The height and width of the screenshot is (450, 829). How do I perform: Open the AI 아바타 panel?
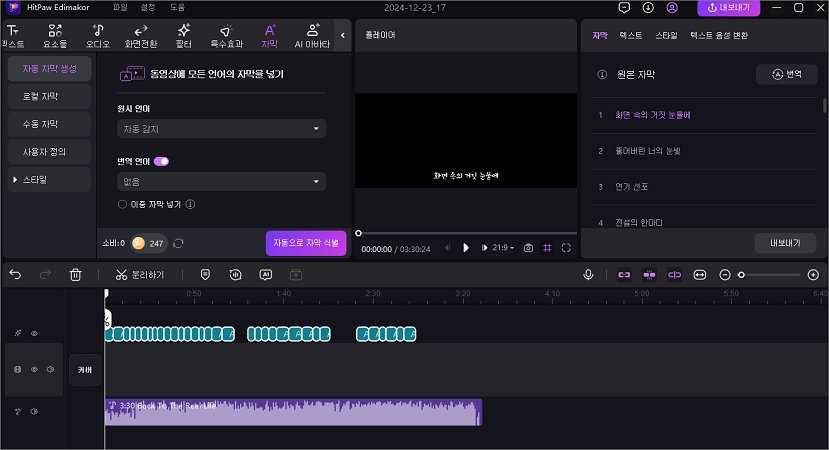[x=312, y=36]
